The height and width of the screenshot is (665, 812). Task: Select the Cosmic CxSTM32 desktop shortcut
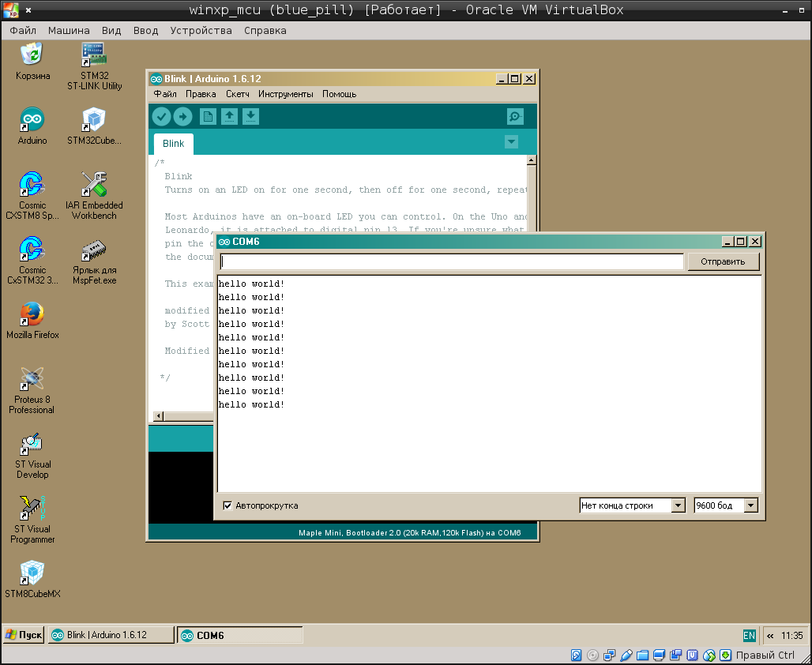[32, 261]
